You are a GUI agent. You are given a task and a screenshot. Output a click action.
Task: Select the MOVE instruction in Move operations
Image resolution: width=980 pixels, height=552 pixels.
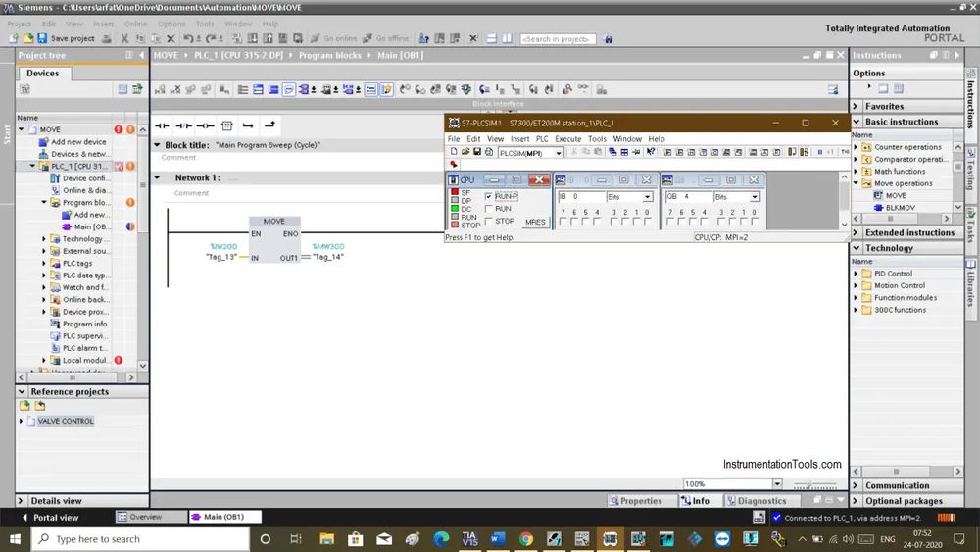click(x=896, y=196)
